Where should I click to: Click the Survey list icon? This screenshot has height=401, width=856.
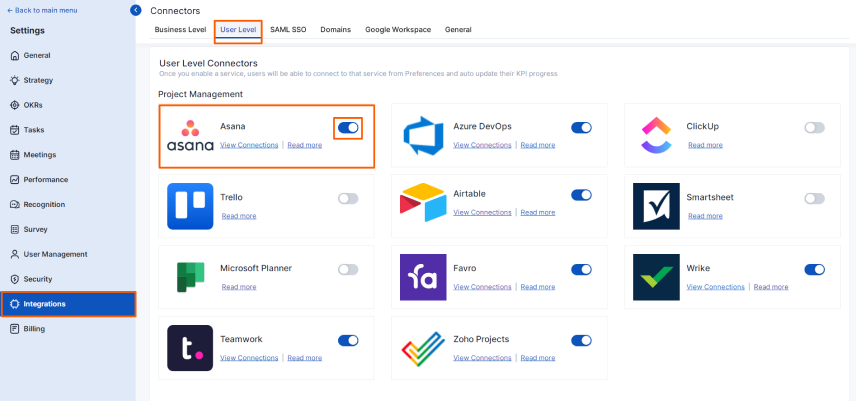pyautogui.click(x=15, y=230)
